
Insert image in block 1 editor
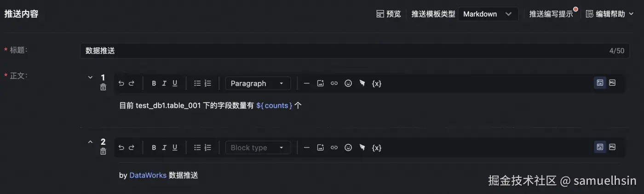[321, 83]
